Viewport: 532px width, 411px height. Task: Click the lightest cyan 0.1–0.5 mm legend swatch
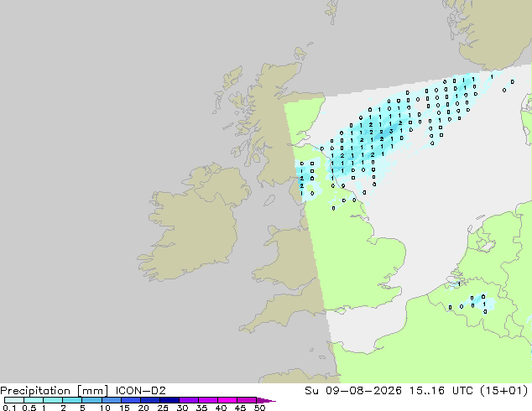coord(14,400)
